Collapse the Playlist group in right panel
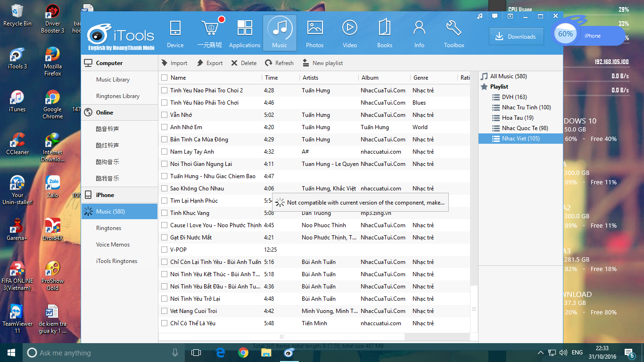The width and height of the screenshot is (644, 362). (x=484, y=87)
